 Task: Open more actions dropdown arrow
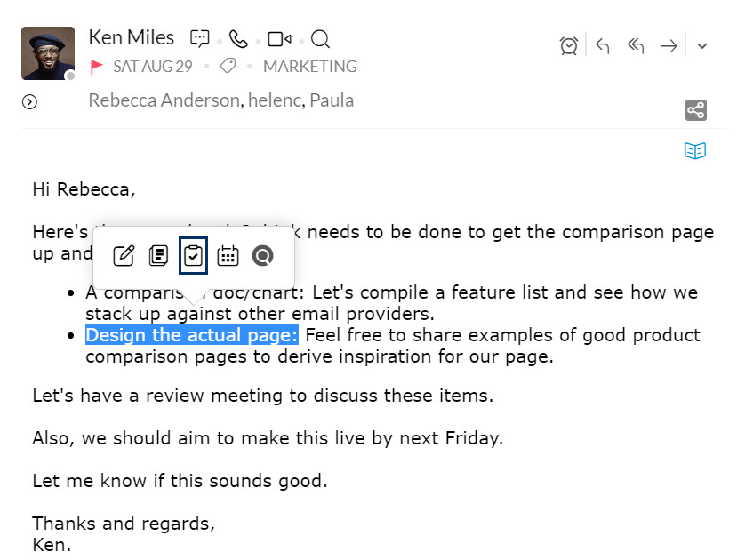pyautogui.click(x=702, y=46)
